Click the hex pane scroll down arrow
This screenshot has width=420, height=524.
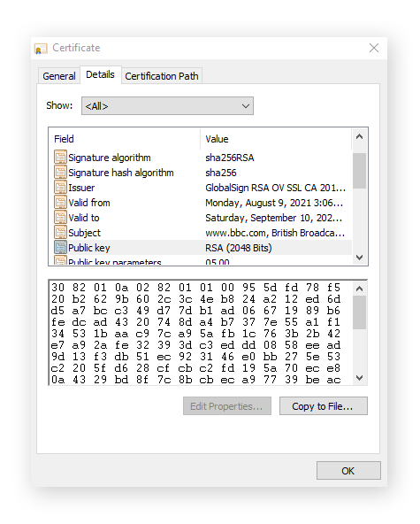coord(359,378)
